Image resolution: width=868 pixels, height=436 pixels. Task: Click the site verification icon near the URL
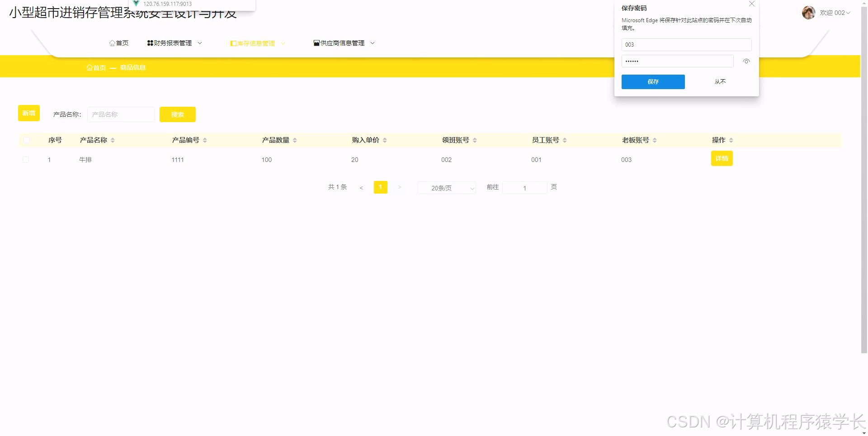[x=136, y=4]
